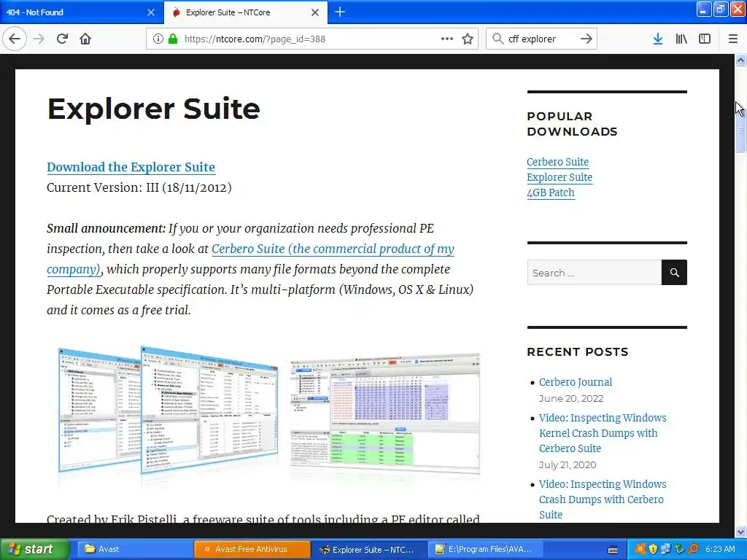
Task: Click the RECENT POSTS heading
Action: (578, 352)
